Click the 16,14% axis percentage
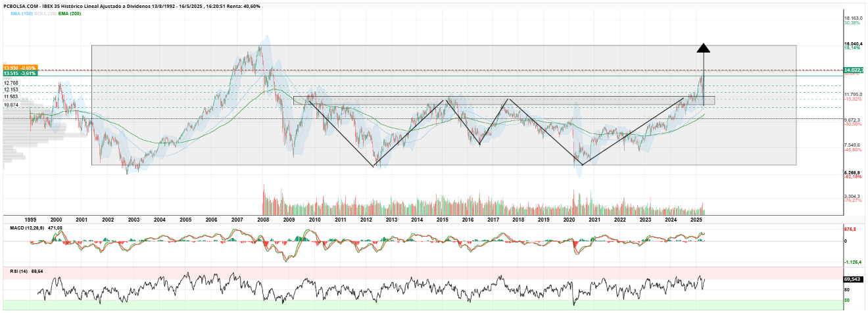This screenshot has height=313, width=868. point(852,48)
